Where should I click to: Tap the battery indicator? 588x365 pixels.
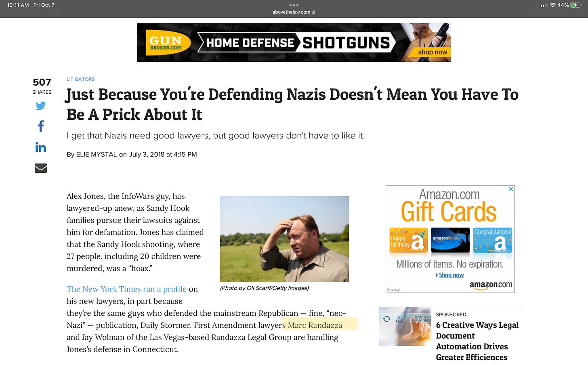coord(576,5)
